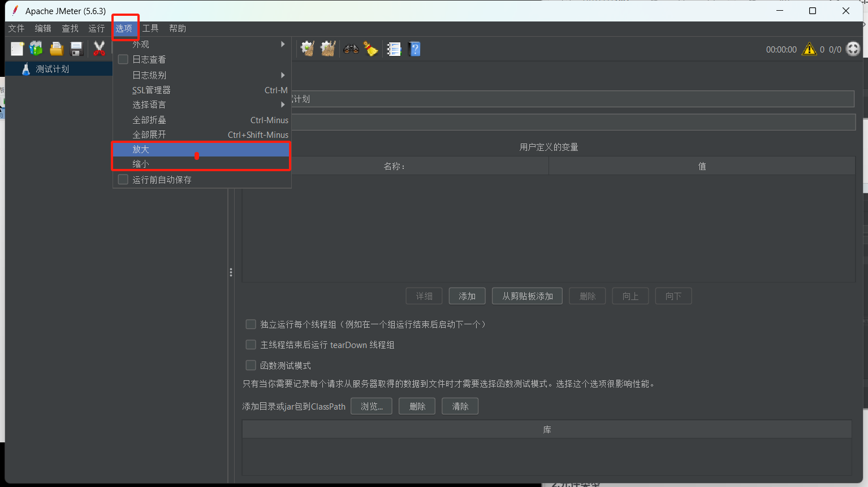The width and height of the screenshot is (868, 487).
Task: Open the 编辑 menu
Action: (x=43, y=28)
